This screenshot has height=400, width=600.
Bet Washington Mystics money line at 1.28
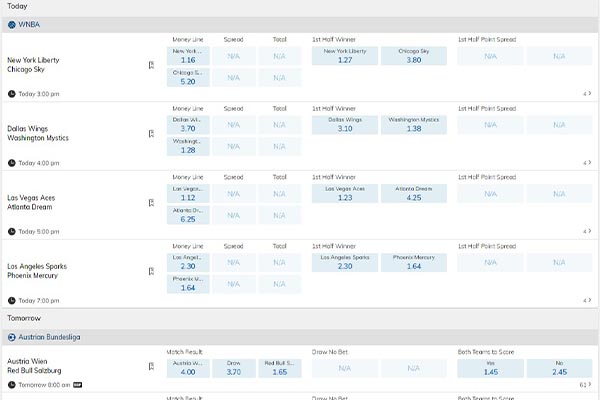click(188, 146)
